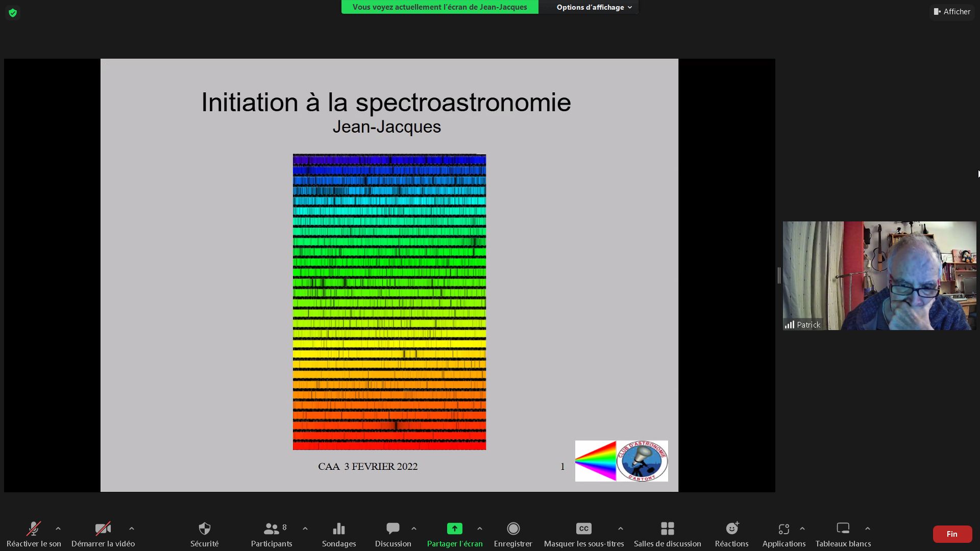Expand arrow next to Partager l'écran
This screenshot has width=980, height=551.
(480, 529)
